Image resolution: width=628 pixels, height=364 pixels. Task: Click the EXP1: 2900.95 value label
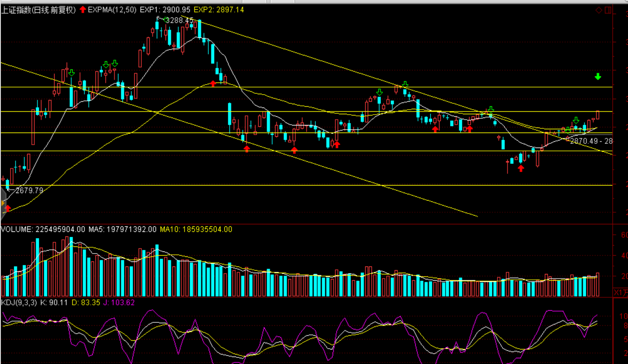click(165, 10)
